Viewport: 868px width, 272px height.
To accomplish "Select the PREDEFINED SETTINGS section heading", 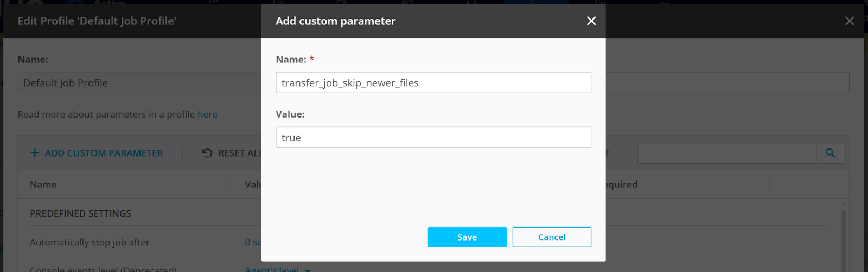I will [x=80, y=213].
